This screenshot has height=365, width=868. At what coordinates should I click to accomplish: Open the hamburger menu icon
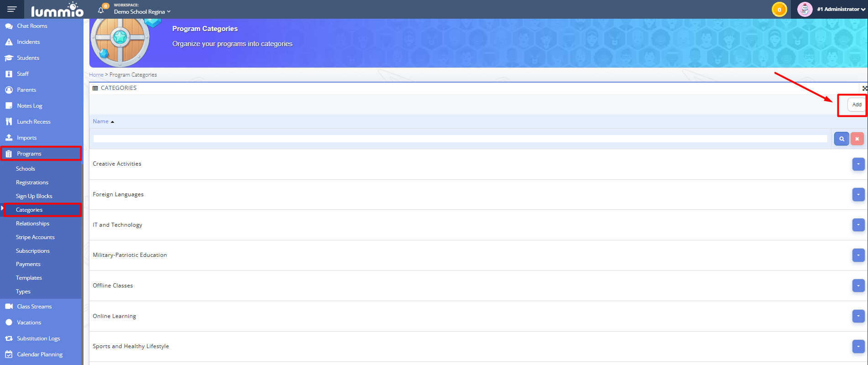coord(12,9)
